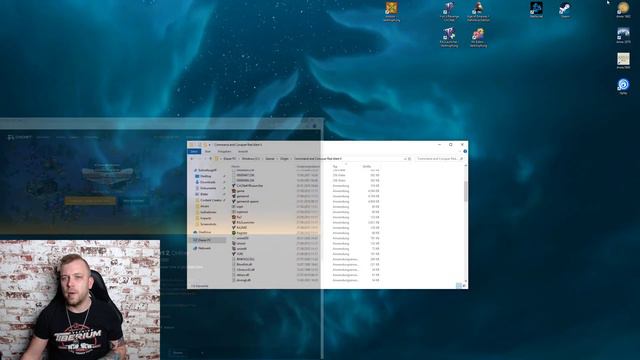This screenshot has width=640, height=360.
Task: Open the Quick Access Toolbar dropdown arrow
Action: pyautogui.click(x=210, y=144)
